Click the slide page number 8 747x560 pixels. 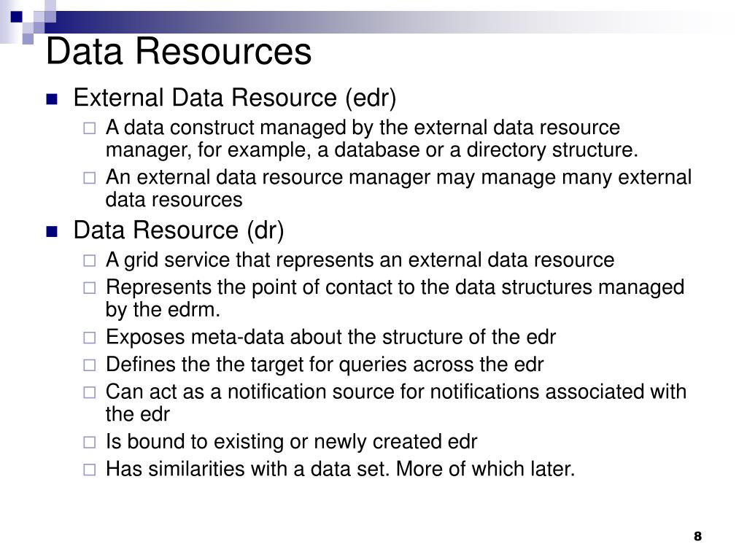pos(697,536)
